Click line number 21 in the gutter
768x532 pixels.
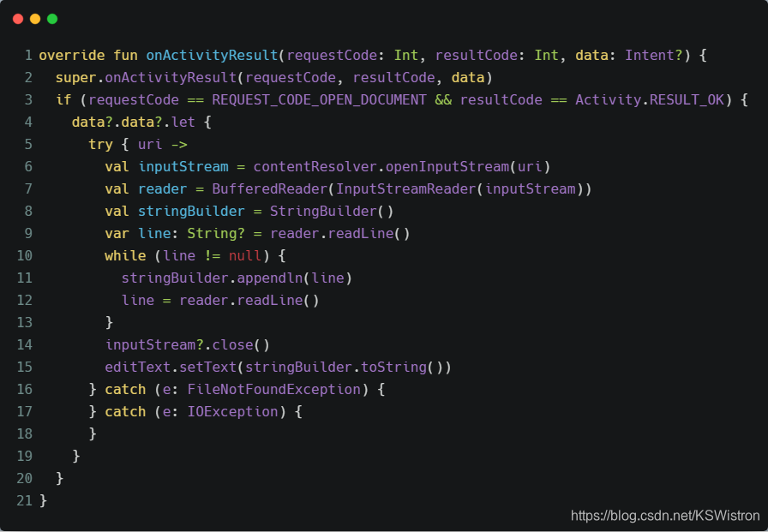coord(25,500)
